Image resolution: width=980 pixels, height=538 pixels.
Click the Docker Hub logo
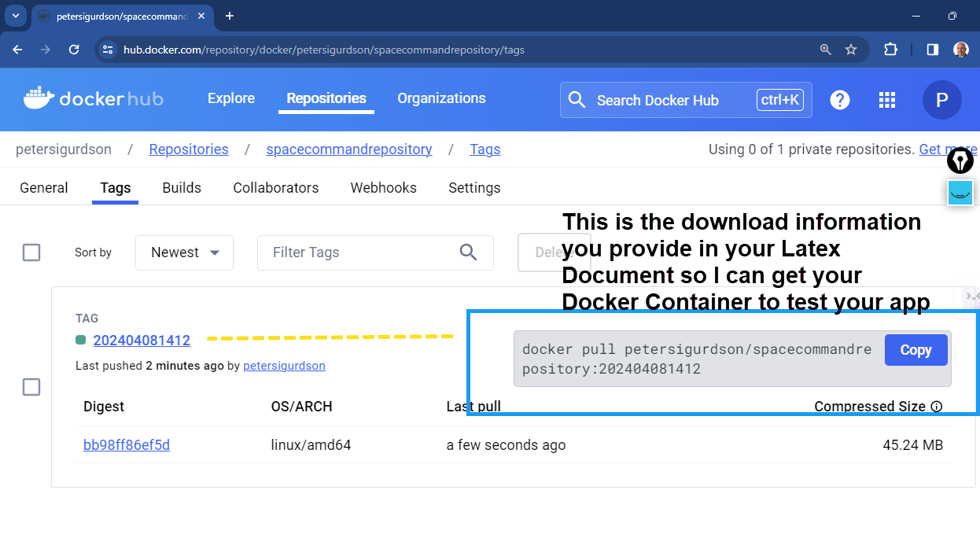(94, 98)
